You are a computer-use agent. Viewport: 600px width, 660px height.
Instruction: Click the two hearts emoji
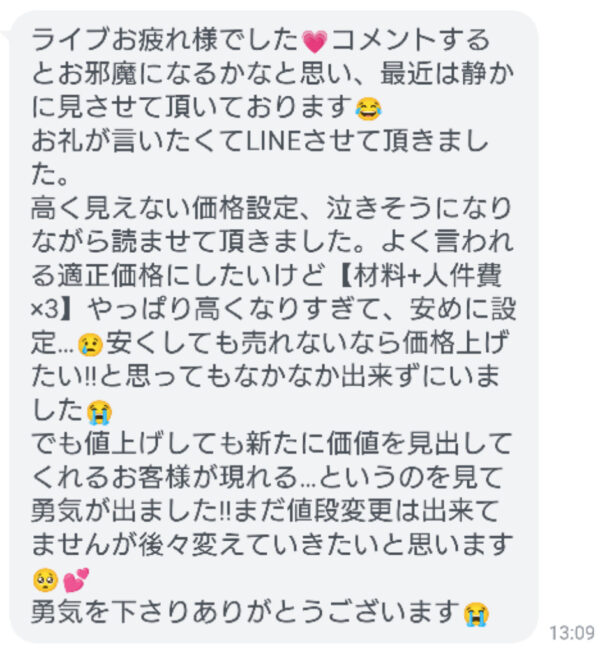[x=76, y=580]
